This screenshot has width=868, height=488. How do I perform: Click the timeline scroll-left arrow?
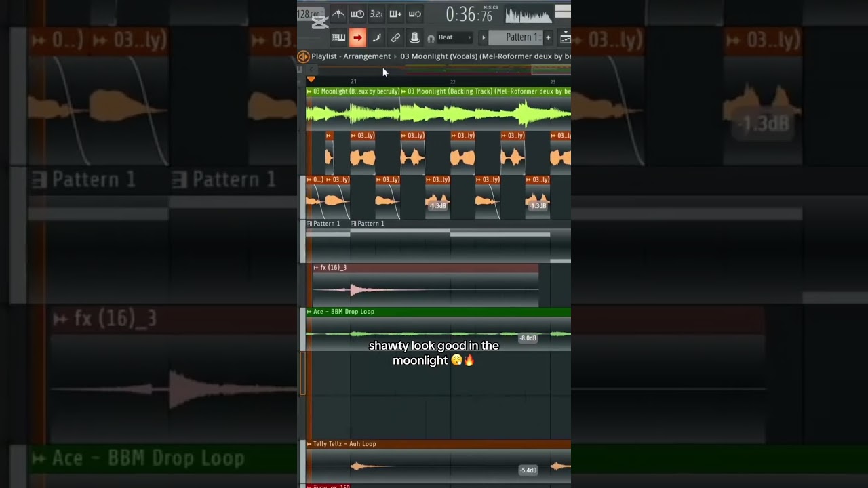coord(312,69)
